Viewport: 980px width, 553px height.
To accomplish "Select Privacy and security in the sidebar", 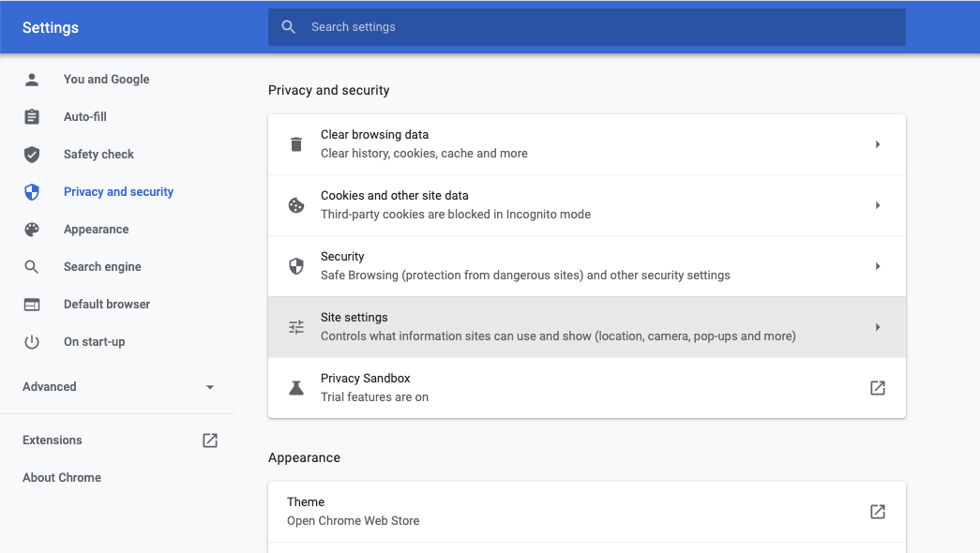I will (119, 192).
